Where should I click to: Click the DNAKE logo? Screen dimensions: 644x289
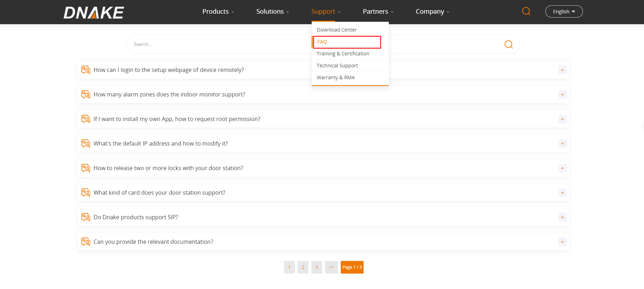point(94,13)
